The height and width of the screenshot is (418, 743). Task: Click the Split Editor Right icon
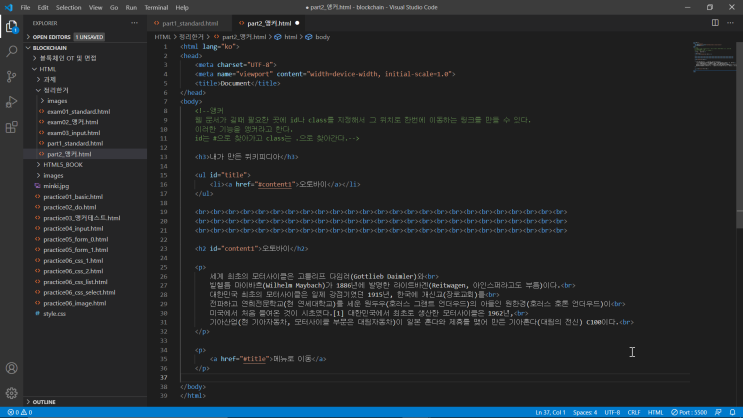click(715, 23)
